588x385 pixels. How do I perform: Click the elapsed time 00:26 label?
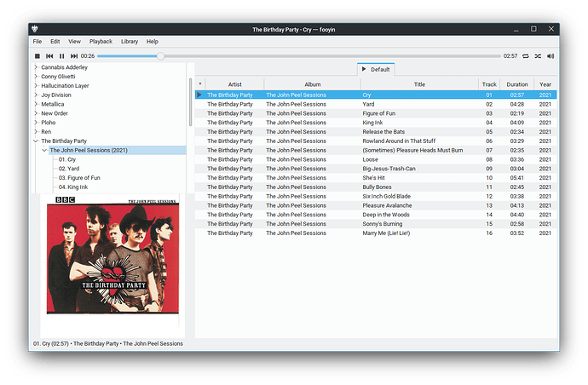tap(88, 56)
